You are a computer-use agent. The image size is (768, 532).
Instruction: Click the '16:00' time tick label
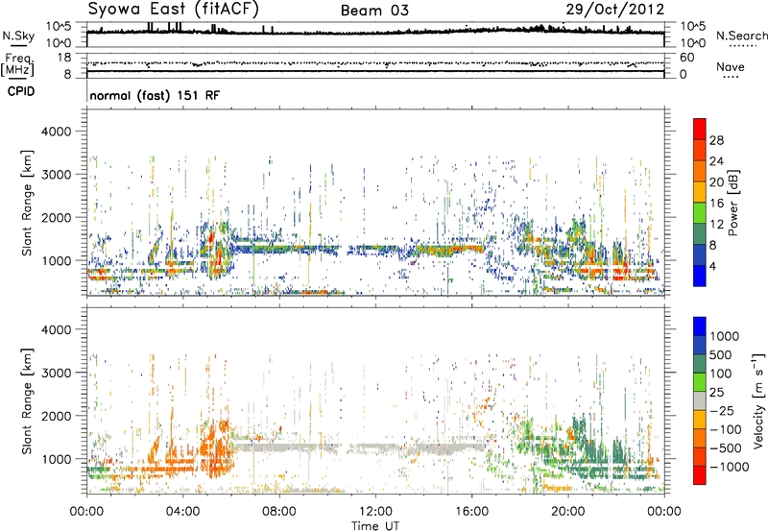471,512
